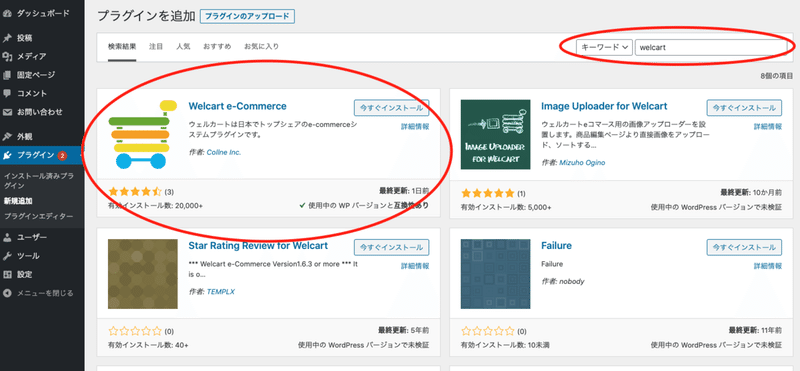Open 詳細情報 for Welcart e-Commerce
Screen dimensions: 800x371
[415, 127]
